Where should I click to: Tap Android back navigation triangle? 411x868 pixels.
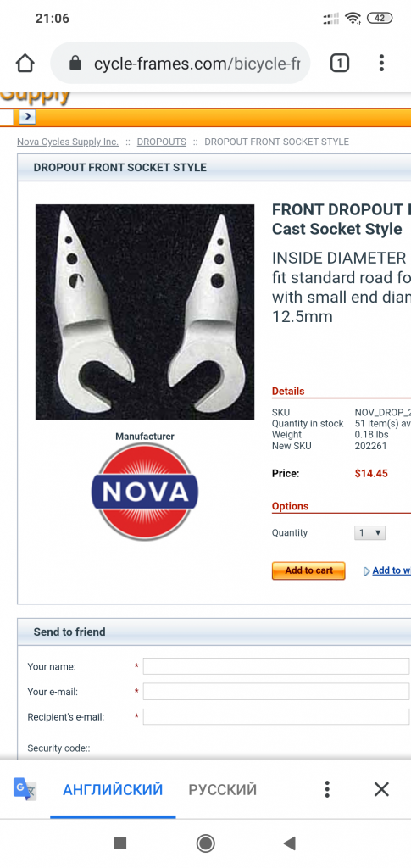point(289,843)
